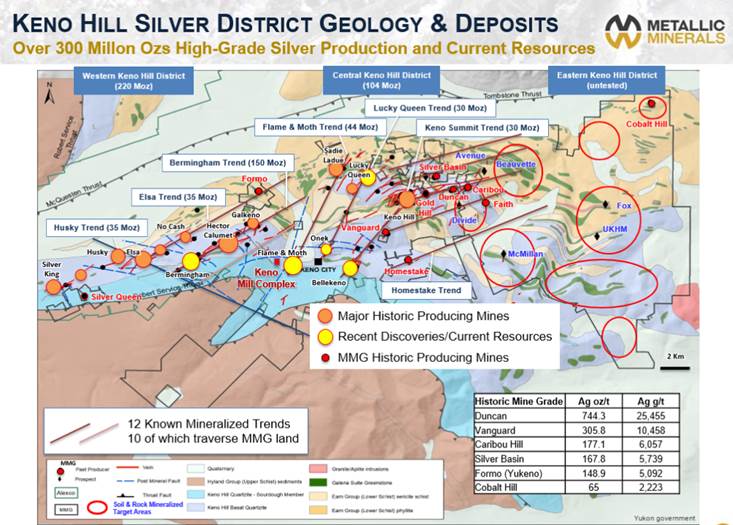Click the Eastern Keno Hill District label box
733x525 pixels.
point(607,80)
